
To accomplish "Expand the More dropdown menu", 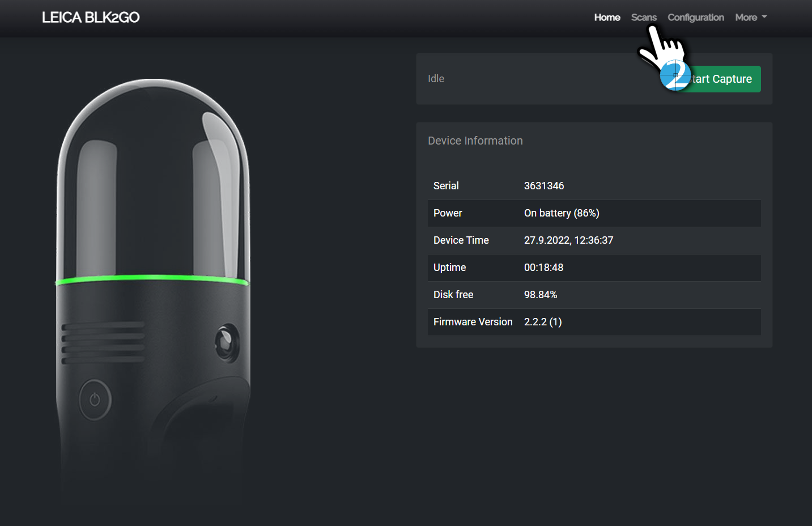I will [751, 18].
